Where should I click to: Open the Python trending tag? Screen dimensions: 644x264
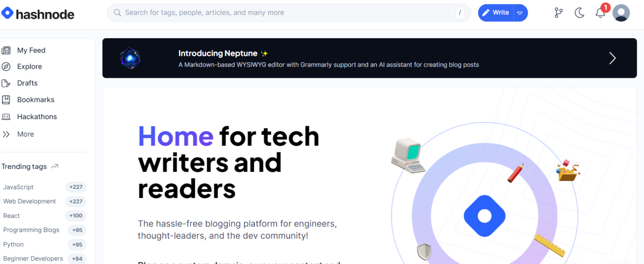(13, 244)
